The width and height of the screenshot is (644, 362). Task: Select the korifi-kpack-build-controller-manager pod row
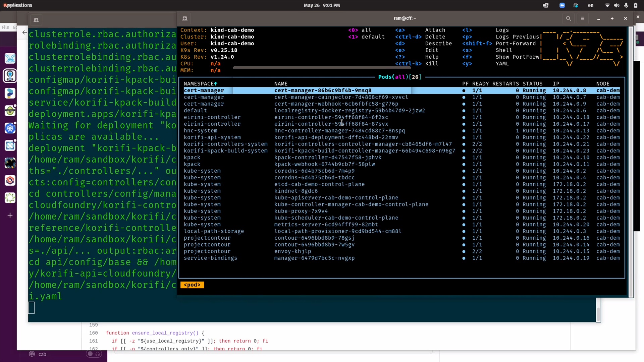(401, 151)
